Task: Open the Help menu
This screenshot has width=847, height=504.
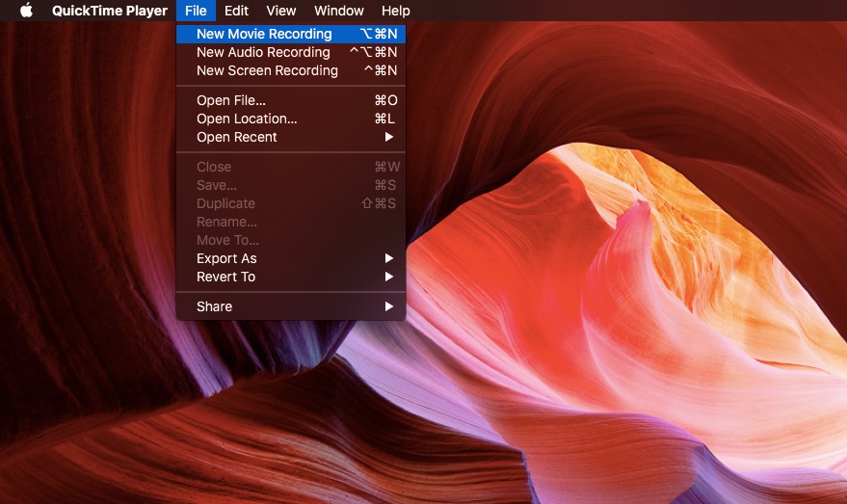Action: pyautogui.click(x=395, y=11)
